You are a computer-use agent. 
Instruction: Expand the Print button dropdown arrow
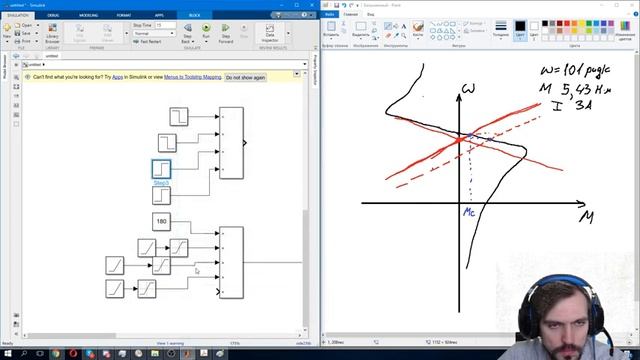point(38,41)
